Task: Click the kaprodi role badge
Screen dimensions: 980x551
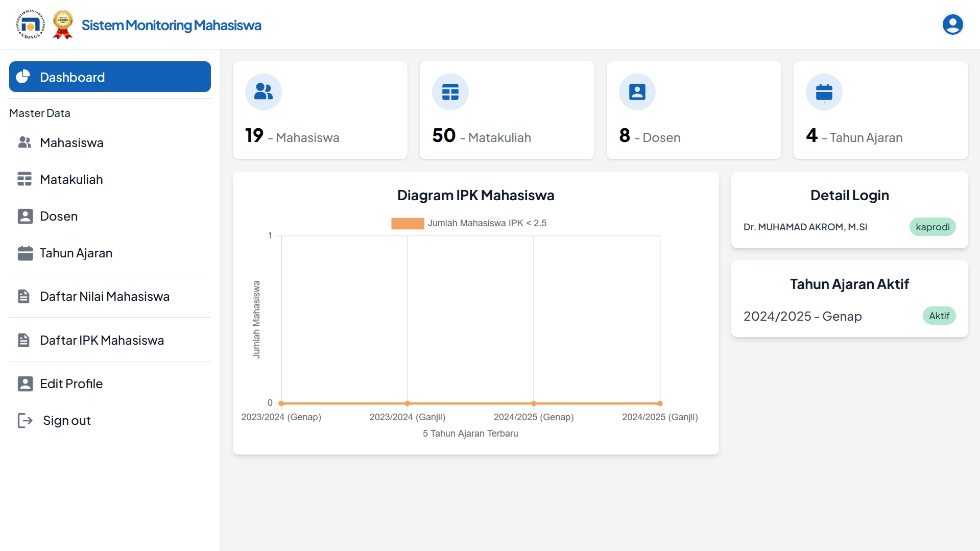Action: (933, 227)
